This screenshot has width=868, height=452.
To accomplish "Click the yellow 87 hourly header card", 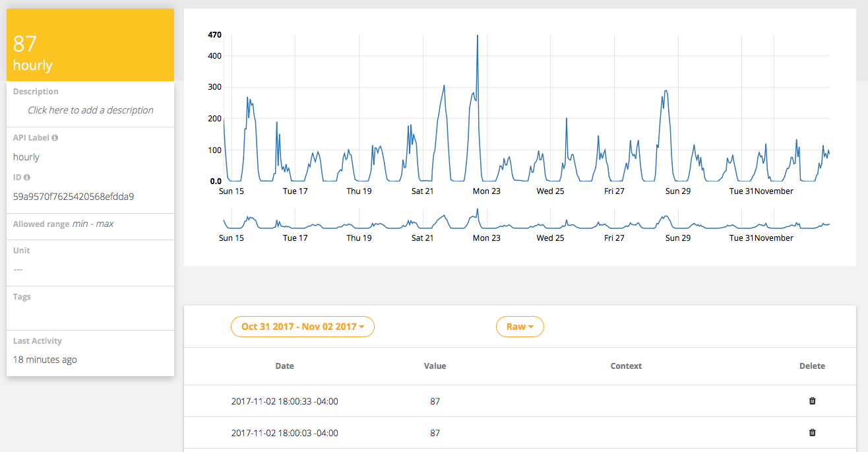I will click(x=90, y=45).
